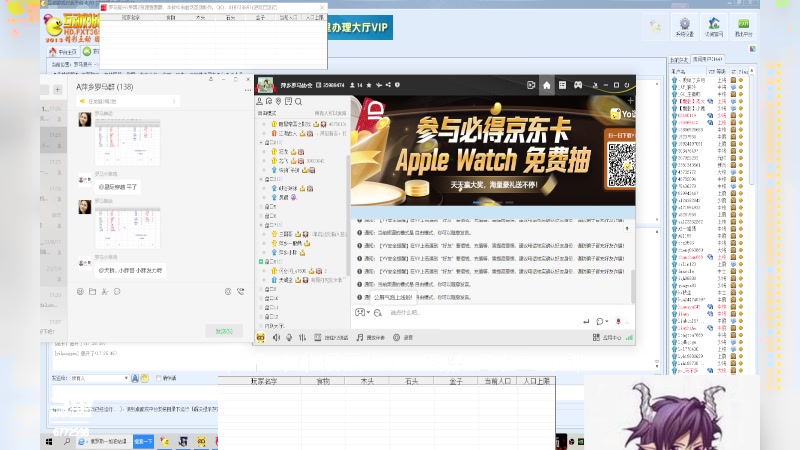The image size is (800, 450).
Task: Open the list panel icon in the YY header
Action: coord(562,85)
